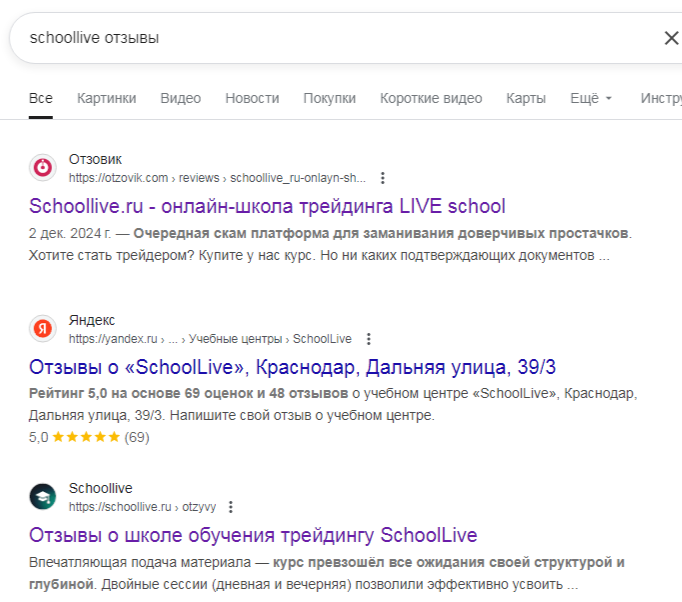Clear the search query with X icon
This screenshot has height=602, width=682.
coord(671,38)
